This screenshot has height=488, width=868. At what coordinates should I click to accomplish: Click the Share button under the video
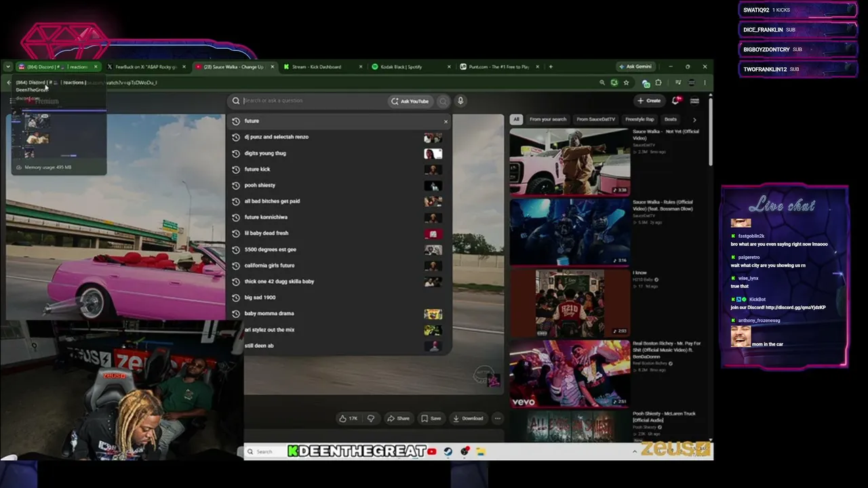point(399,419)
